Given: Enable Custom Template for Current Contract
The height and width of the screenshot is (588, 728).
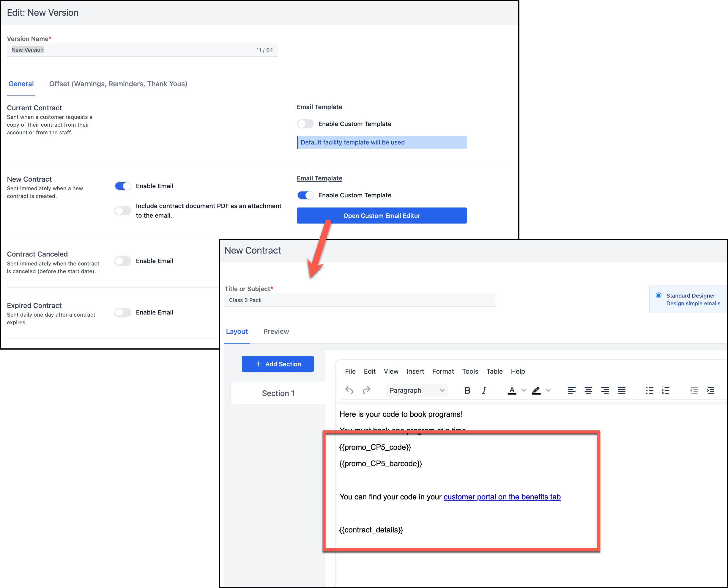Looking at the screenshot, I should pos(305,124).
